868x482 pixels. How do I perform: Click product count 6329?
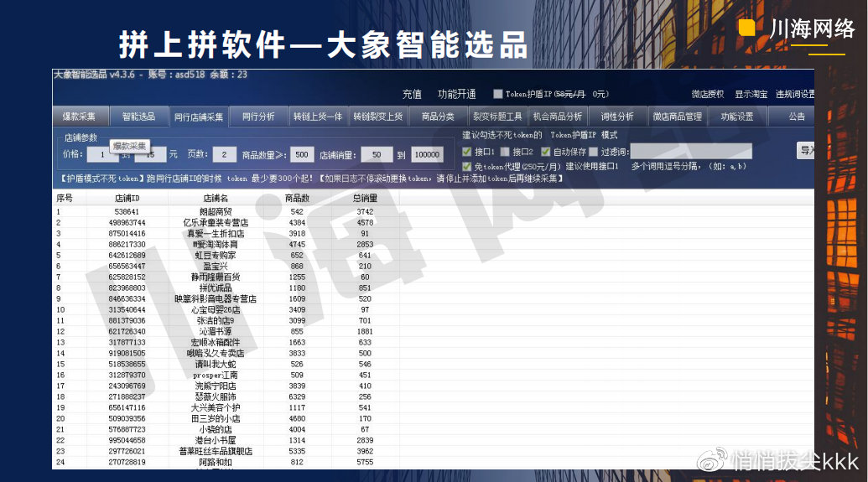[x=297, y=396]
